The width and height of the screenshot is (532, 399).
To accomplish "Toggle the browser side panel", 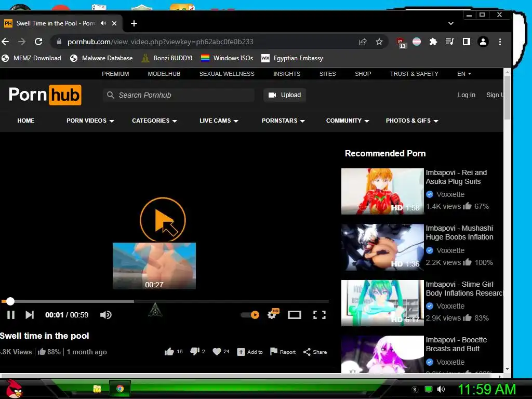I will tap(466, 42).
